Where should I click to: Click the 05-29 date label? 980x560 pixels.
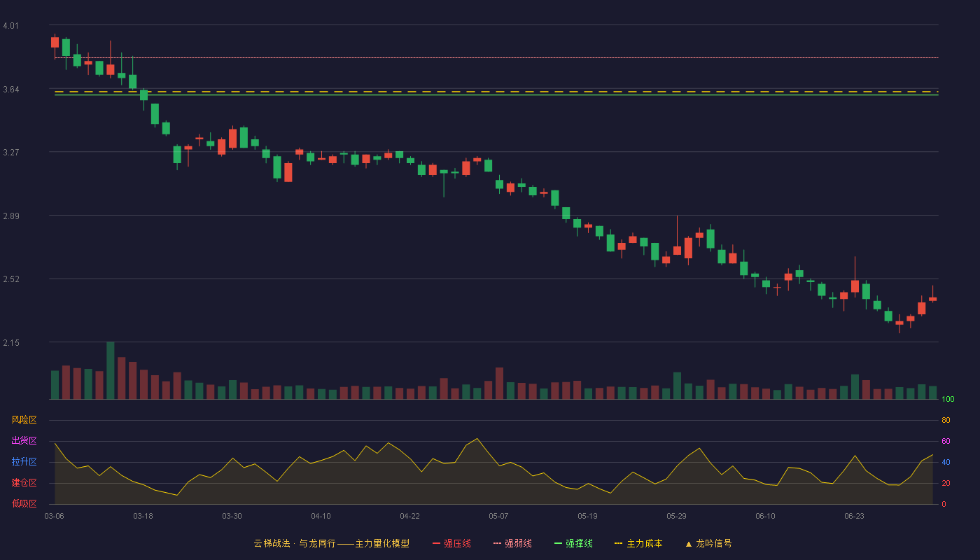(x=676, y=516)
